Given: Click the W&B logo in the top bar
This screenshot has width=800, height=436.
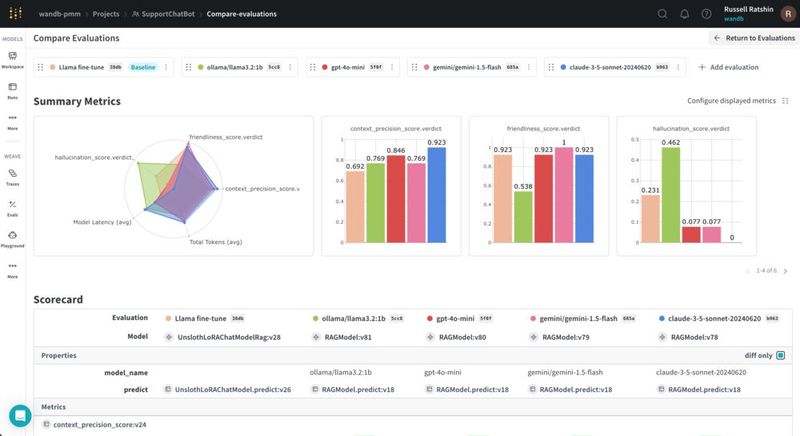Looking at the screenshot, I should point(15,14).
